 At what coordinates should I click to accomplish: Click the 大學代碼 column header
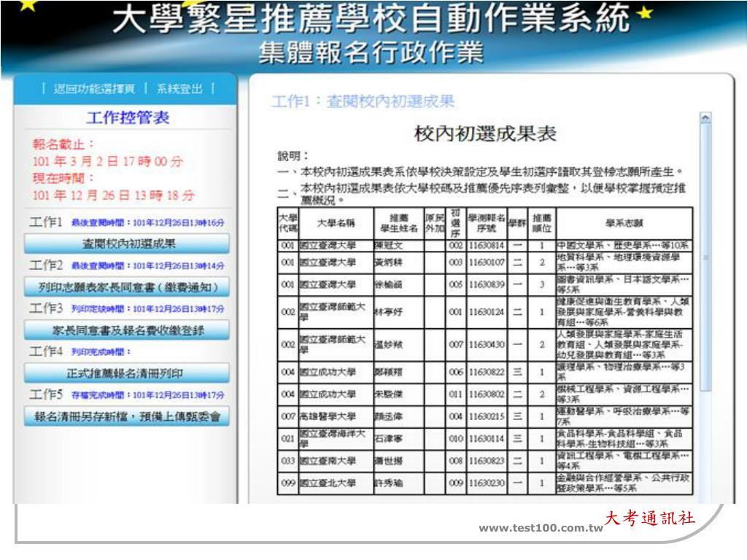coord(287,223)
